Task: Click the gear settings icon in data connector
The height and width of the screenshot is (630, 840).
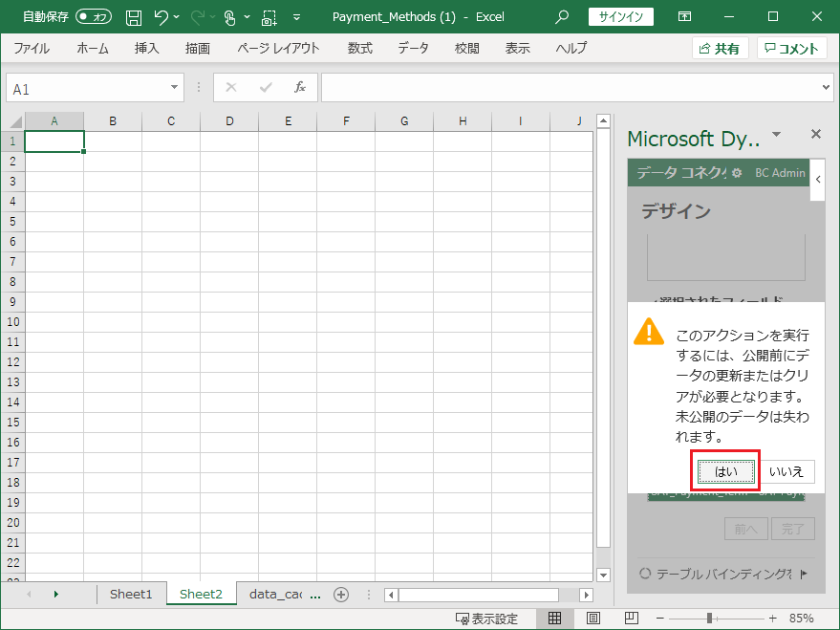Action: pos(737,173)
